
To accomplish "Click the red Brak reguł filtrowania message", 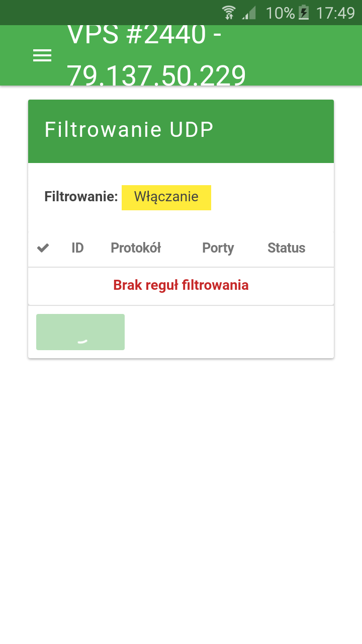I will coord(181,285).
